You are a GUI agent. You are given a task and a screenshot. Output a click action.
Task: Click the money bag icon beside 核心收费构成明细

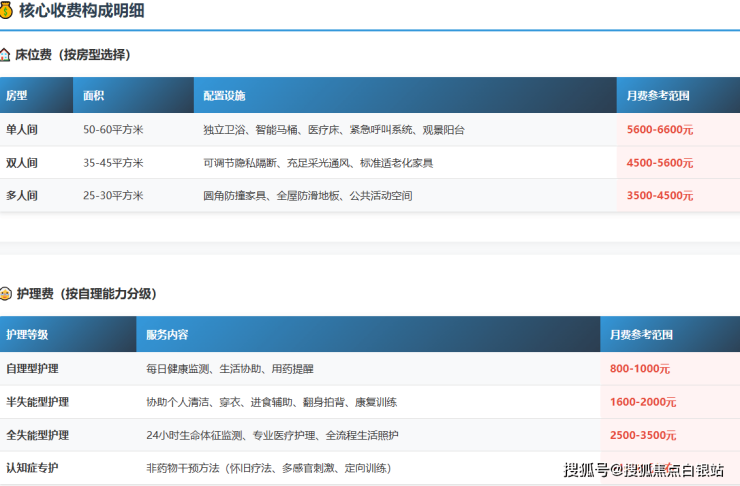(x=8, y=12)
